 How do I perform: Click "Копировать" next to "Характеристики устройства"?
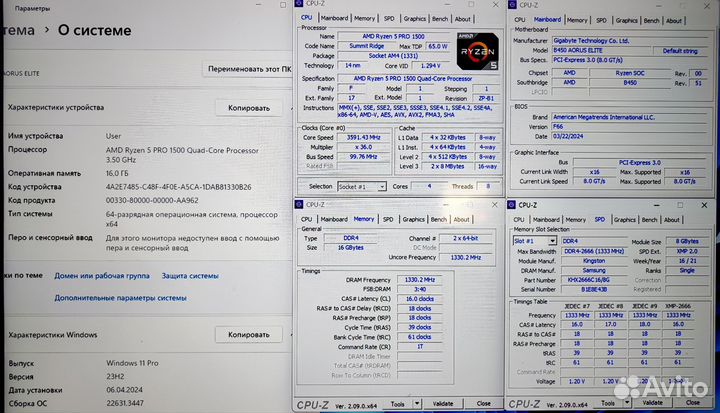point(249,108)
